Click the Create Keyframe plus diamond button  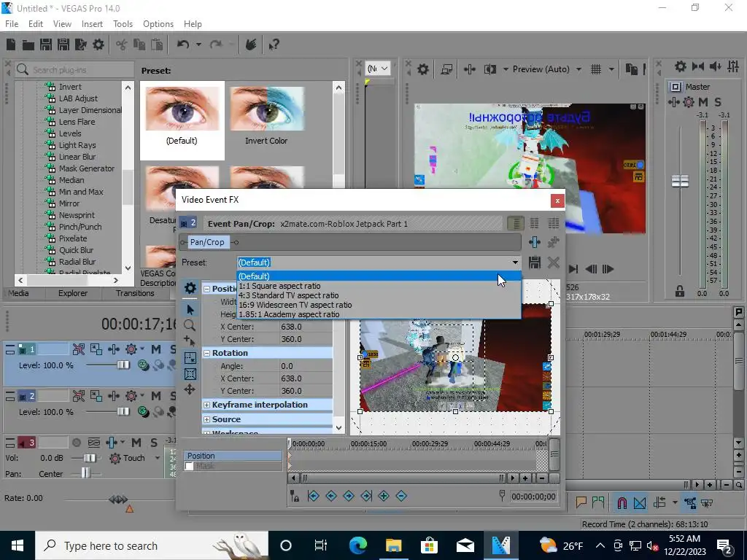(384, 496)
